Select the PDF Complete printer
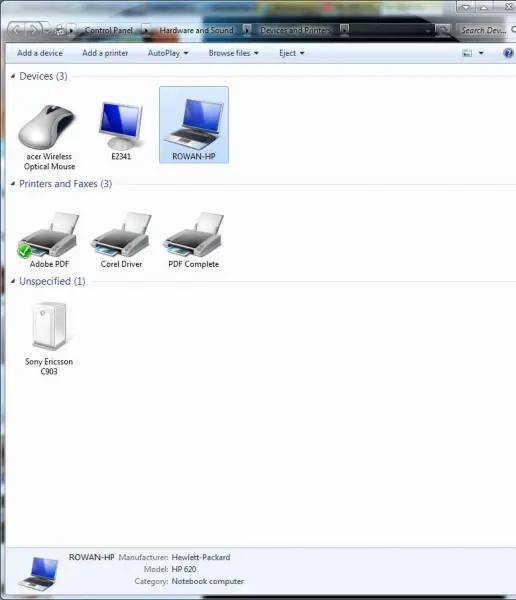Image resolution: width=516 pixels, height=600 pixels. (194, 240)
